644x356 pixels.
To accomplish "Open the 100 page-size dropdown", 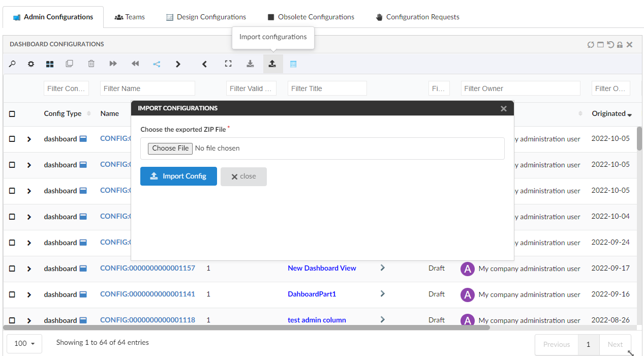I will 24,343.
